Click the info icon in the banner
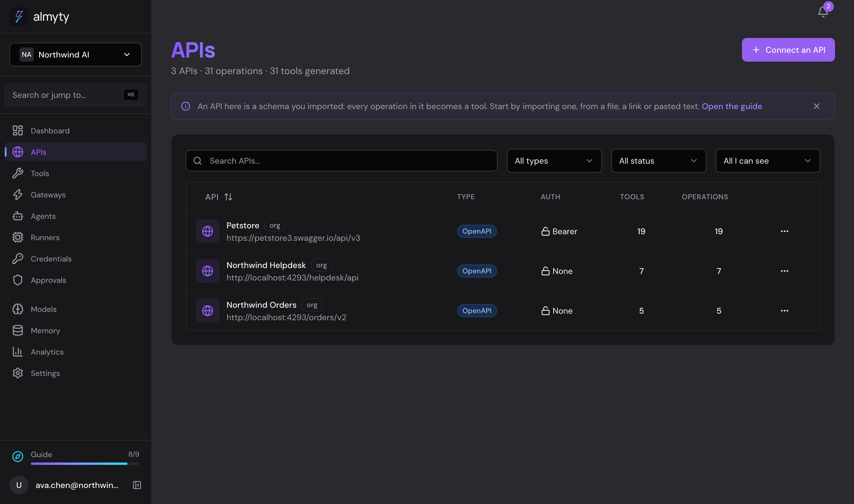The width and height of the screenshot is (854, 504). (185, 106)
